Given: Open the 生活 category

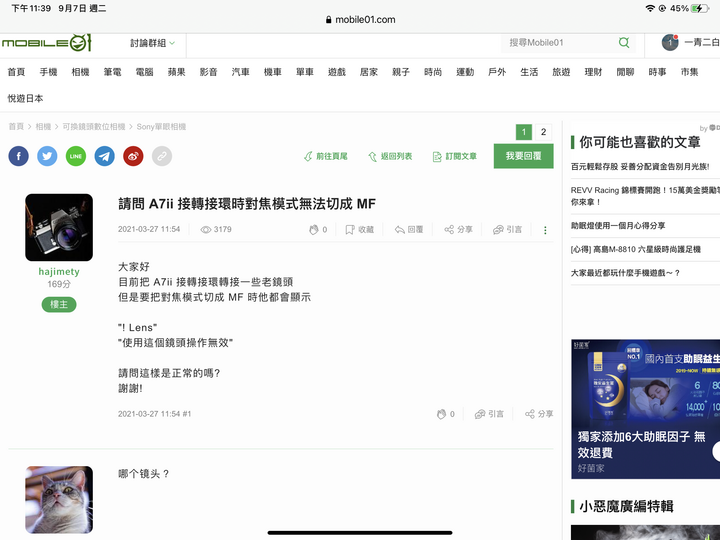Looking at the screenshot, I should coord(529,72).
